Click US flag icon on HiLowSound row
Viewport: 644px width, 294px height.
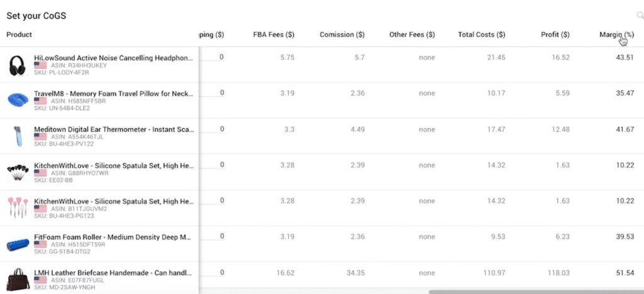coord(40,65)
